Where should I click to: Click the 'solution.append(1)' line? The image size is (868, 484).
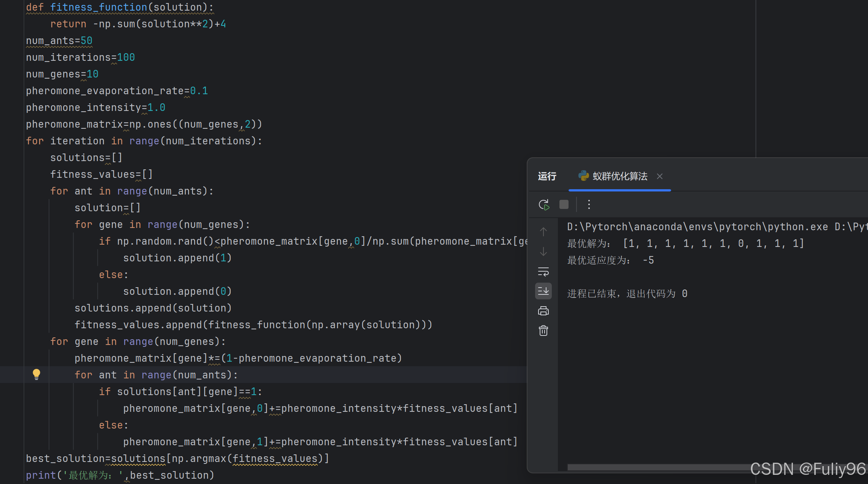tap(177, 258)
